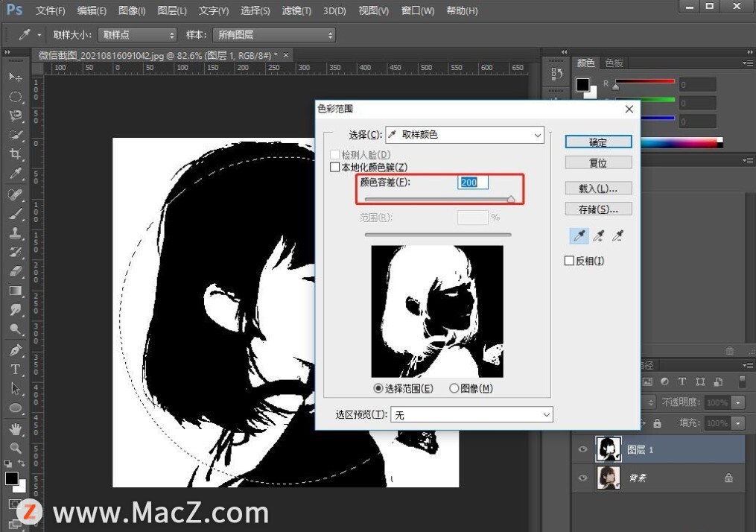756x532 pixels.
Task: Click the 存储 button
Action: (598, 209)
